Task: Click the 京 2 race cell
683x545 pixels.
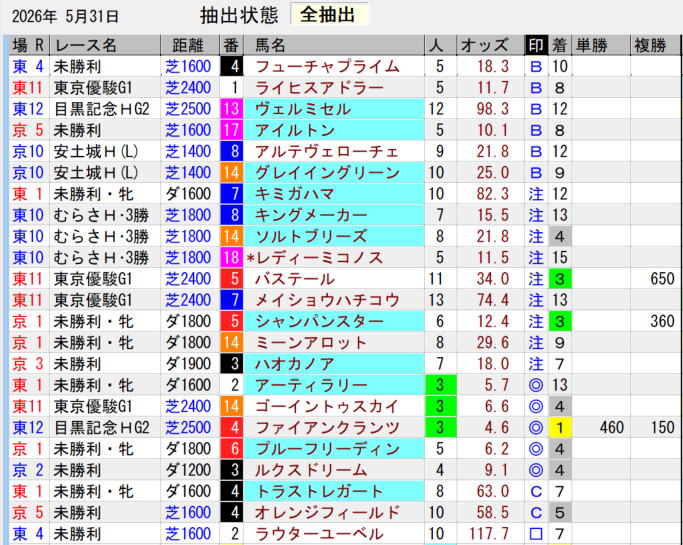Action: click(x=28, y=471)
